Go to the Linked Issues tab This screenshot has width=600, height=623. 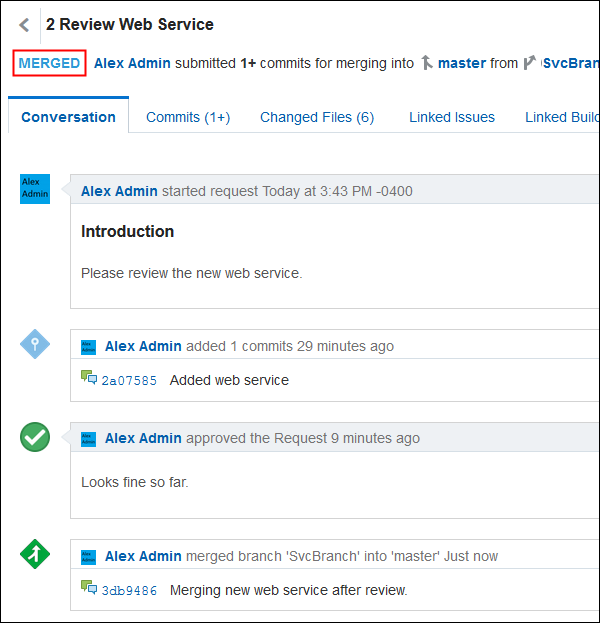tap(452, 117)
